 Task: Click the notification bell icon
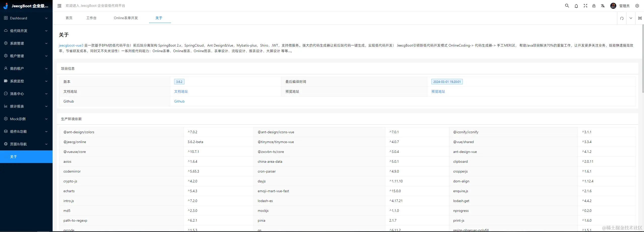click(x=576, y=6)
